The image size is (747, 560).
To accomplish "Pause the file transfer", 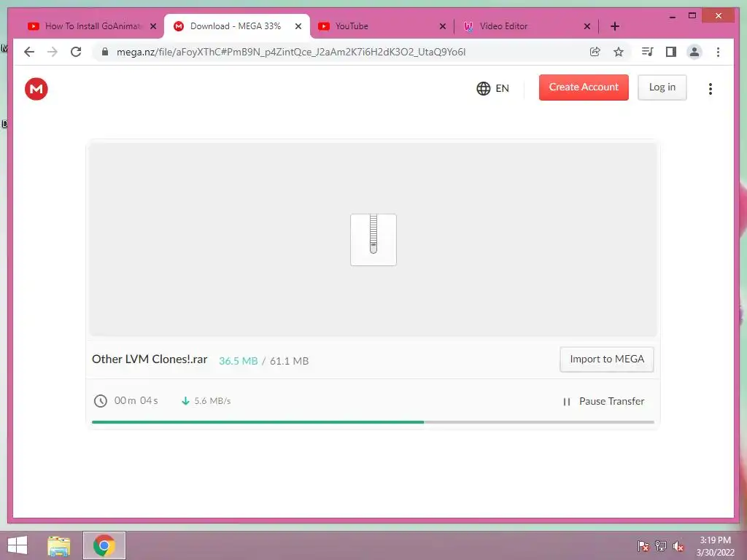I will (603, 402).
